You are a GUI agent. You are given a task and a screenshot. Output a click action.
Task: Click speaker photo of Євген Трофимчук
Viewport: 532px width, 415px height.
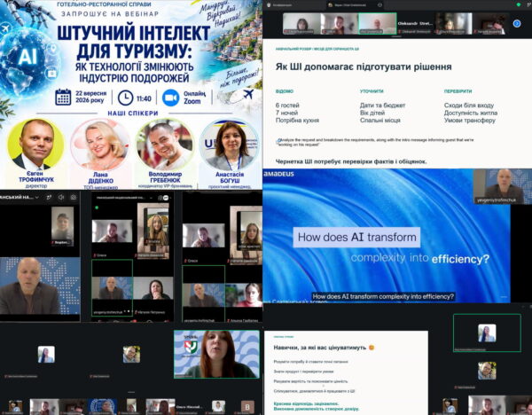click(x=35, y=145)
